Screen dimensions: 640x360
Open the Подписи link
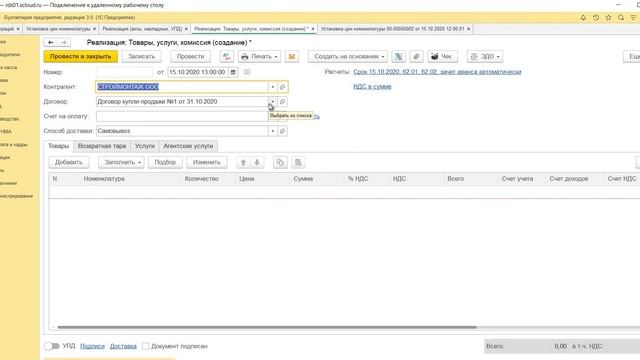(92, 346)
